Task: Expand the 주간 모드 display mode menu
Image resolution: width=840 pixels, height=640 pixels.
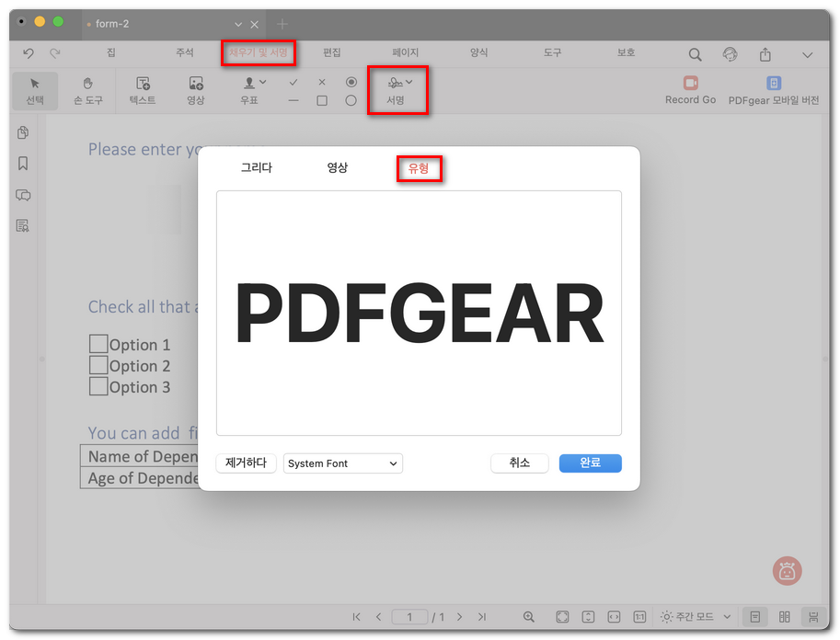Action: pyautogui.click(x=727, y=617)
